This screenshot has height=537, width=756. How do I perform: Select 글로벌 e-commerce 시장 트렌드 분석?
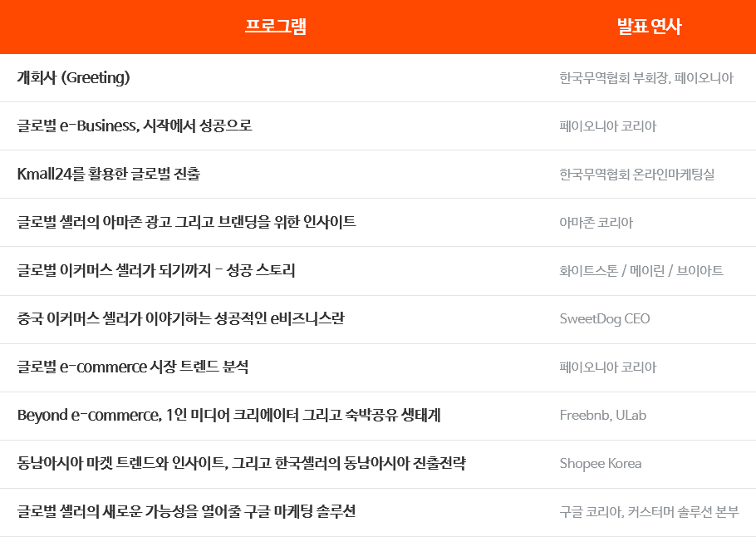point(133,367)
